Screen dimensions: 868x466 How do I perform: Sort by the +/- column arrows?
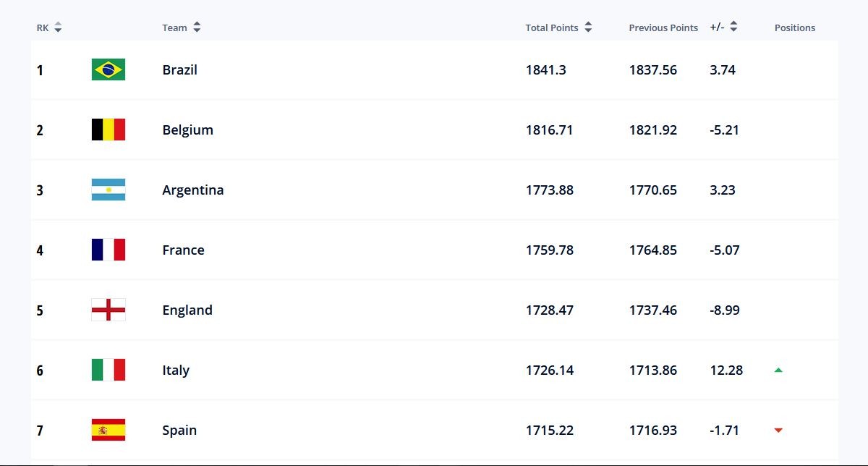point(733,27)
